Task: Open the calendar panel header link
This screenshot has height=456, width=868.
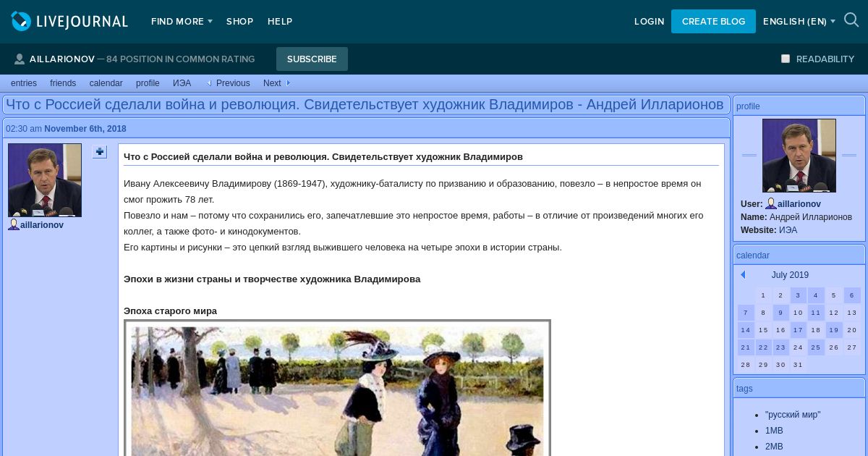Action: [753, 256]
